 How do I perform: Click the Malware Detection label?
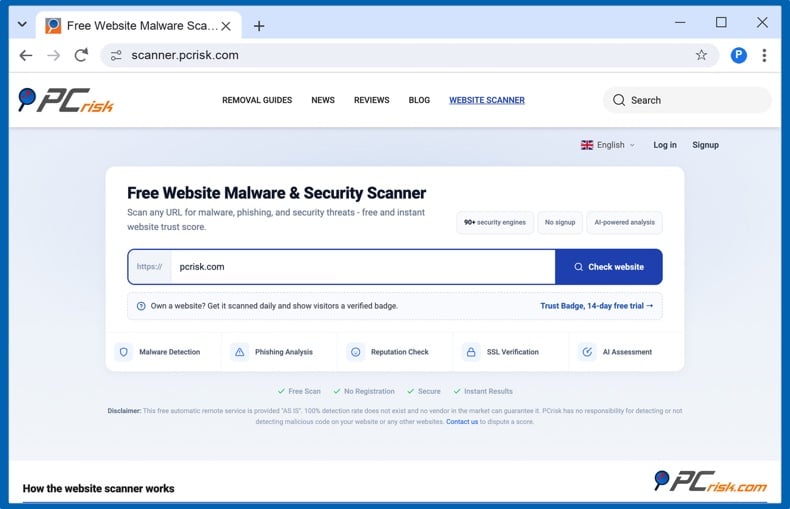(170, 352)
